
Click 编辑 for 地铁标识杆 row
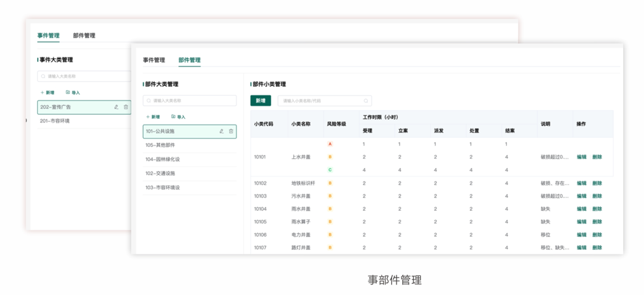[x=581, y=183]
